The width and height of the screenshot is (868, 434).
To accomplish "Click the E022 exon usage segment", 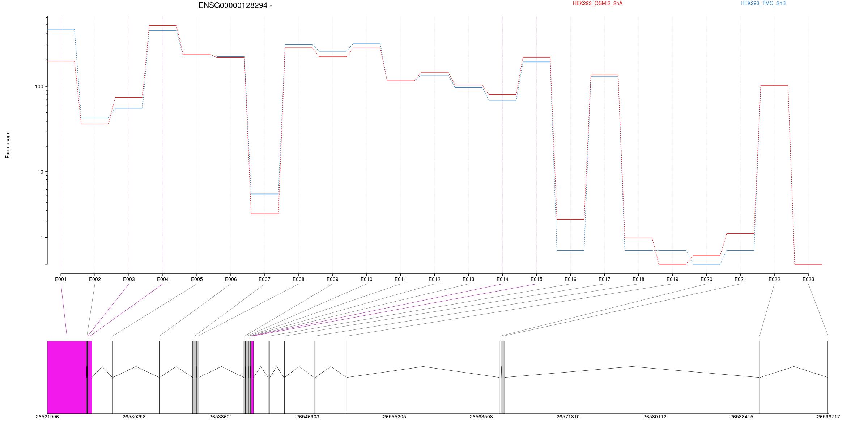I will (774, 86).
